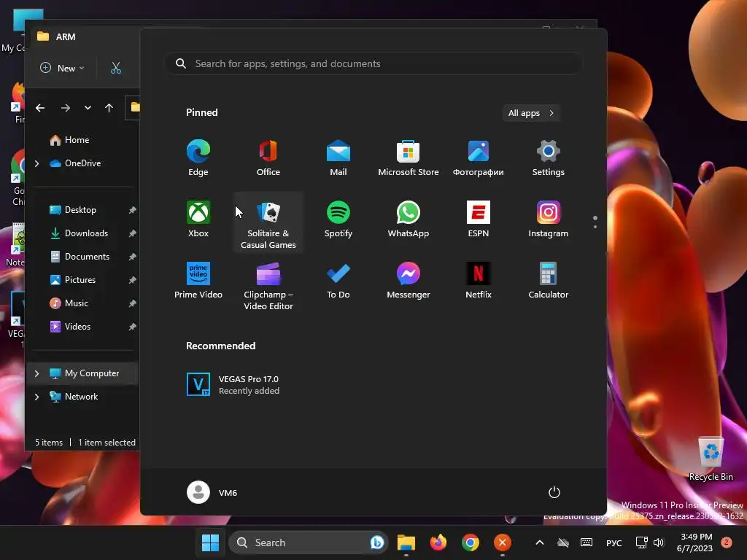Viewport: 747px width, 560px height.
Task: Launch Netflix
Action: click(479, 281)
